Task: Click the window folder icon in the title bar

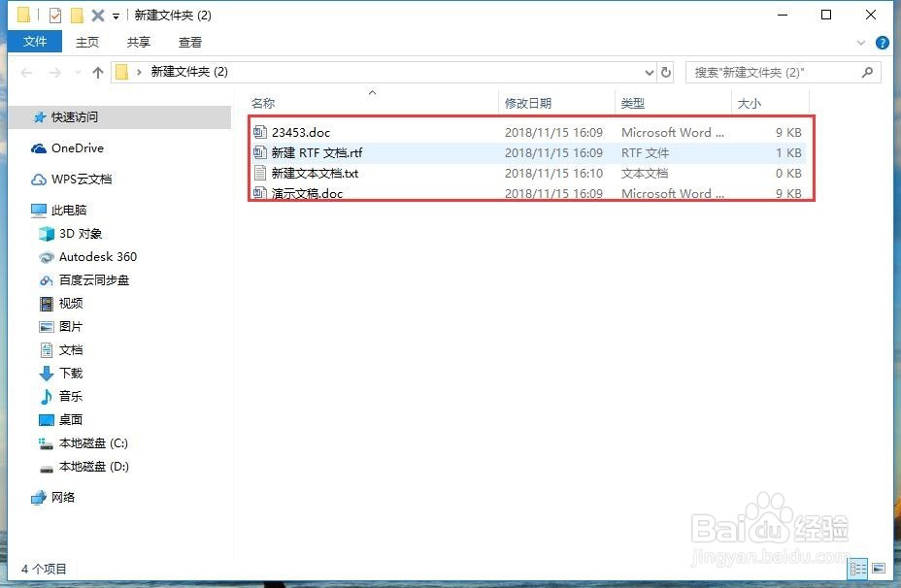Action: pos(23,15)
